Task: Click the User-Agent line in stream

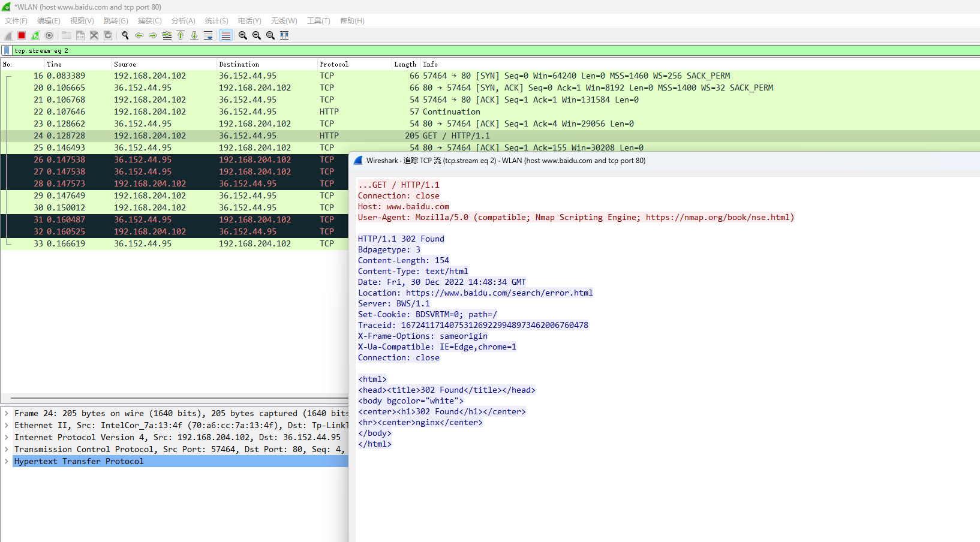Action: pyautogui.click(x=576, y=217)
